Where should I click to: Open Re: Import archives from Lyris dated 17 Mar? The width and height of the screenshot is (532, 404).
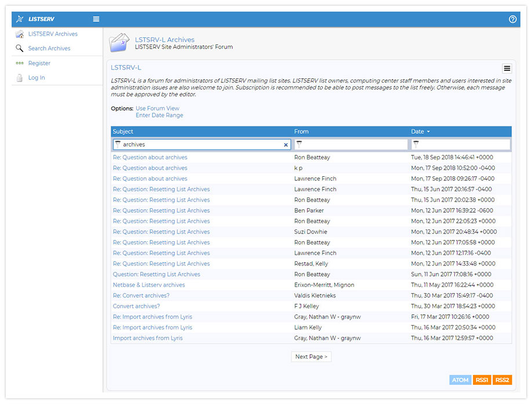pyautogui.click(x=152, y=317)
